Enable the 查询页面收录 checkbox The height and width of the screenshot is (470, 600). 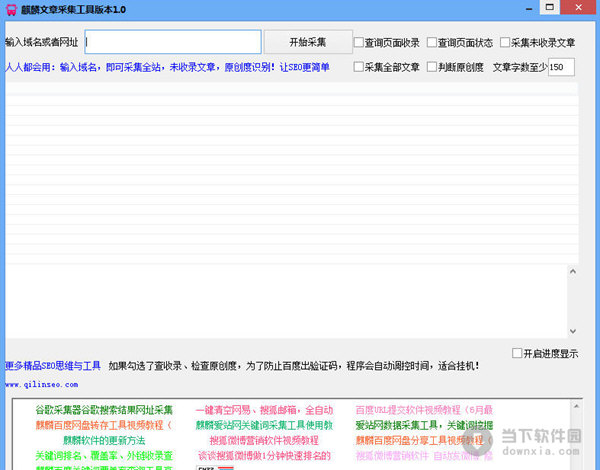pyautogui.click(x=360, y=43)
